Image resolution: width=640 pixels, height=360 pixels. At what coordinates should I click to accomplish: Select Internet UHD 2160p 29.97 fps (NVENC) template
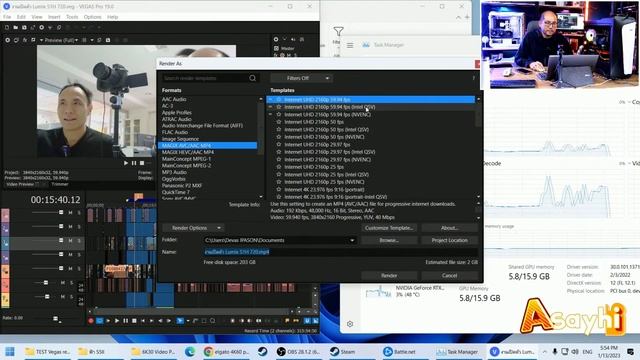[327, 160]
